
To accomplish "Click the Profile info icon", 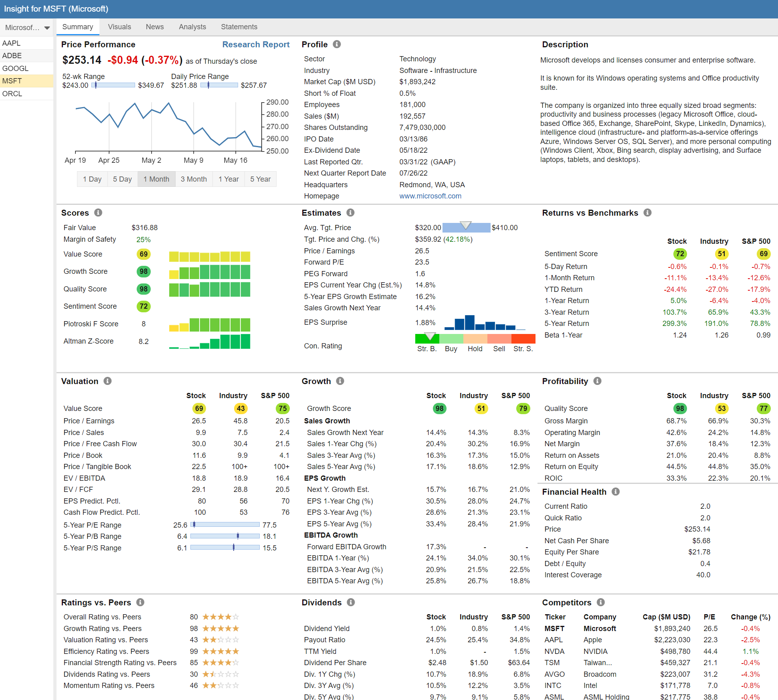I will (x=337, y=44).
